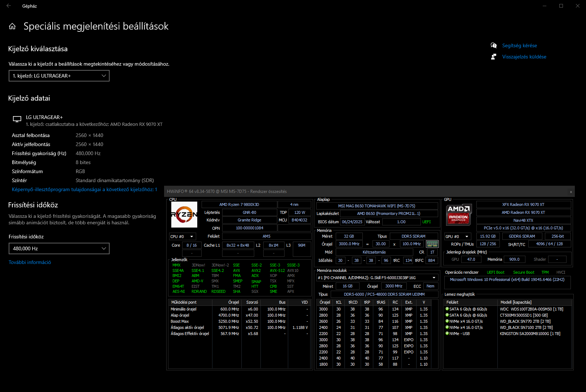The height and width of the screenshot is (392, 586).
Task: Click the AVX-512 feature flag
Action: pos(277,270)
